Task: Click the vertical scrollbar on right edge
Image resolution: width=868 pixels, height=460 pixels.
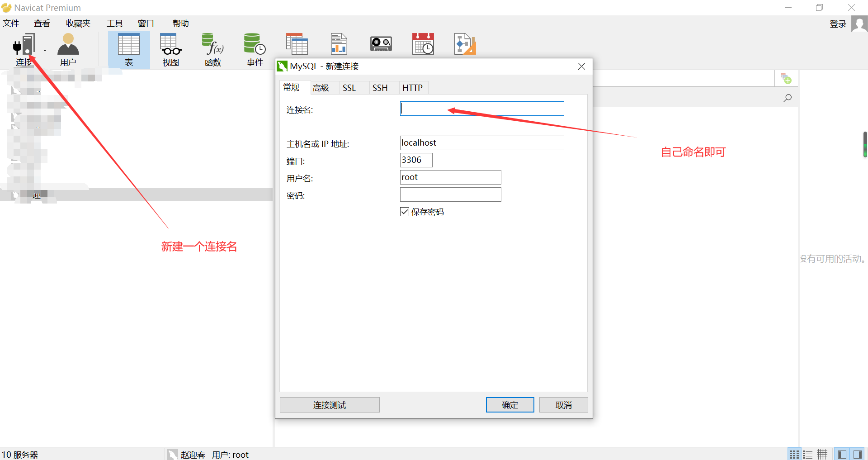Action: coord(865,144)
